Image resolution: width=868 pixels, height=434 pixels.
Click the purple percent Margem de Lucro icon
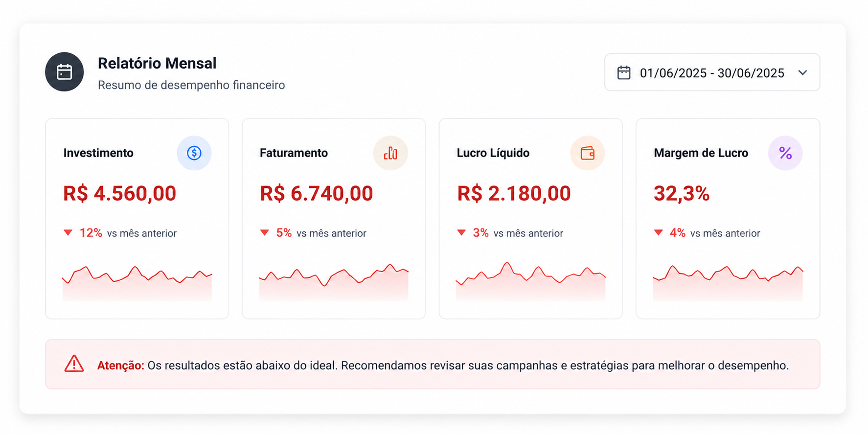(x=785, y=153)
